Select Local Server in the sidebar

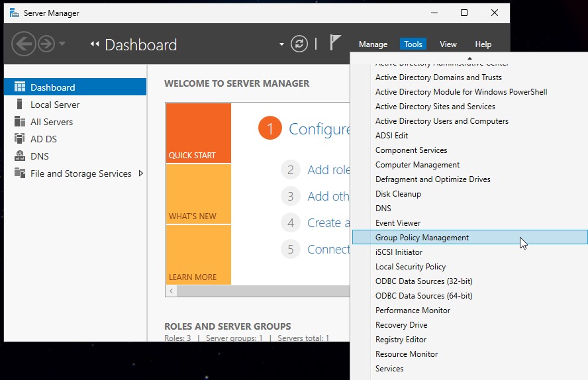(x=75, y=105)
